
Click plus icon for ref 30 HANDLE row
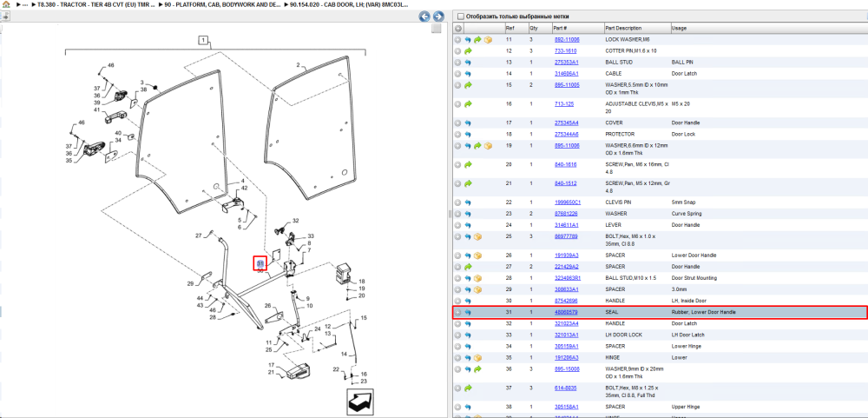pyautogui.click(x=457, y=301)
